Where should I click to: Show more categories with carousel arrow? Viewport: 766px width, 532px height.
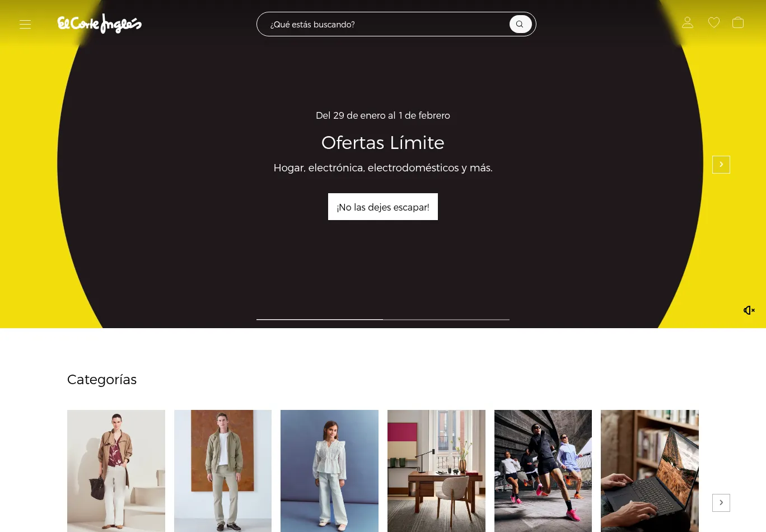(721, 503)
